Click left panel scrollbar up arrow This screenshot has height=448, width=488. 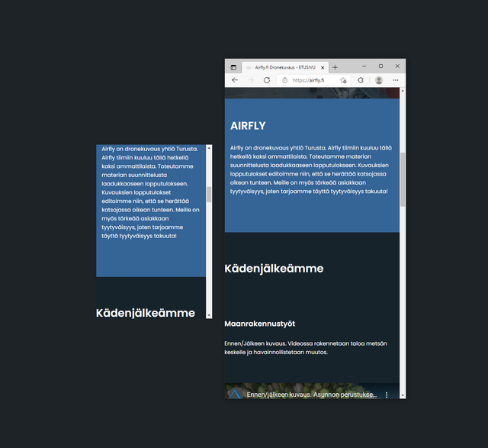coord(209,148)
